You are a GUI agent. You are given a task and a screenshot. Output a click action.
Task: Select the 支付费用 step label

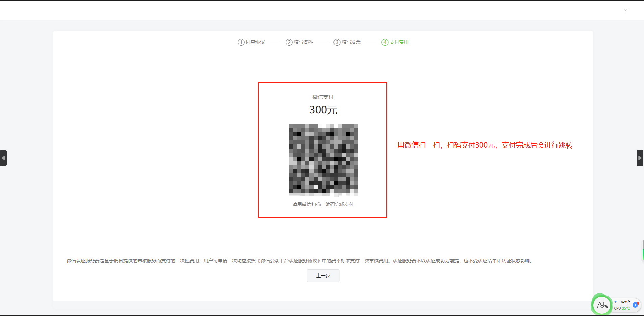pos(399,42)
